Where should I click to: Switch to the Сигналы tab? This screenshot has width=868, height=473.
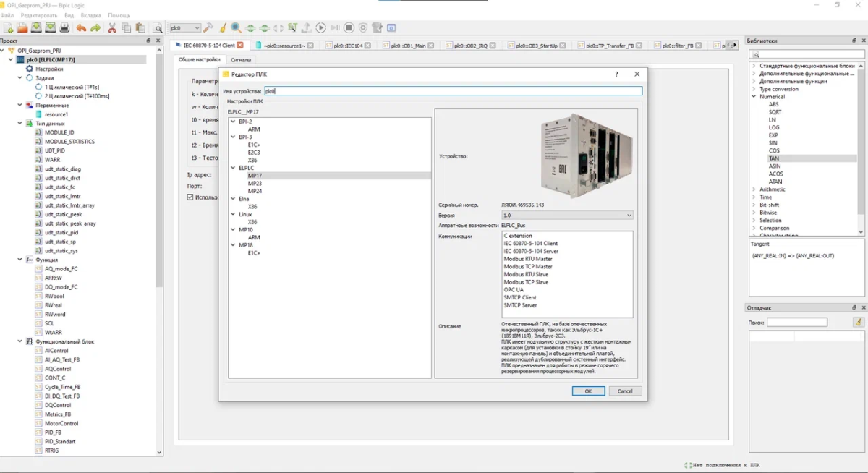coord(241,60)
